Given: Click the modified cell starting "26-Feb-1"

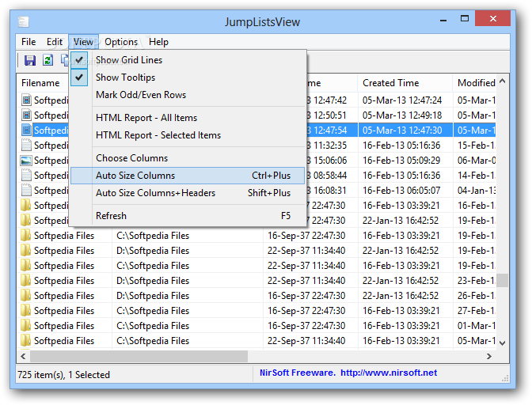Looking at the screenshot, I should point(477,296).
